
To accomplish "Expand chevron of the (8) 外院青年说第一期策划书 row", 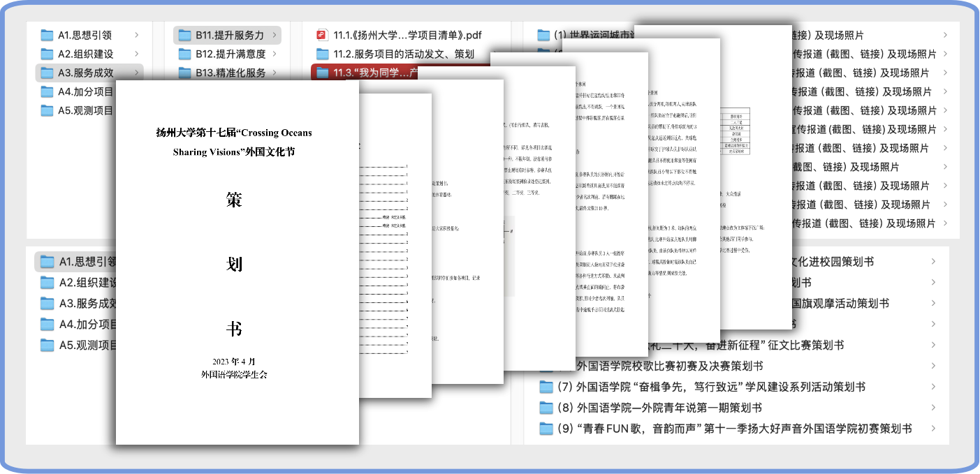I will [934, 408].
